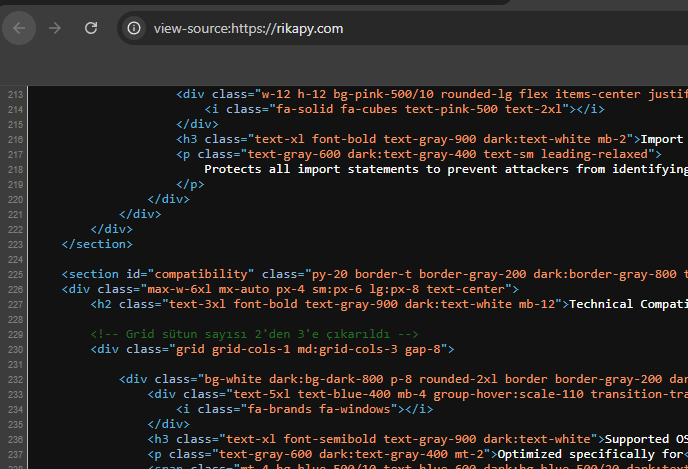The height and width of the screenshot is (469, 688).
Task: Click the text-5xl text-blue-400 div line 233
Action: point(417,394)
